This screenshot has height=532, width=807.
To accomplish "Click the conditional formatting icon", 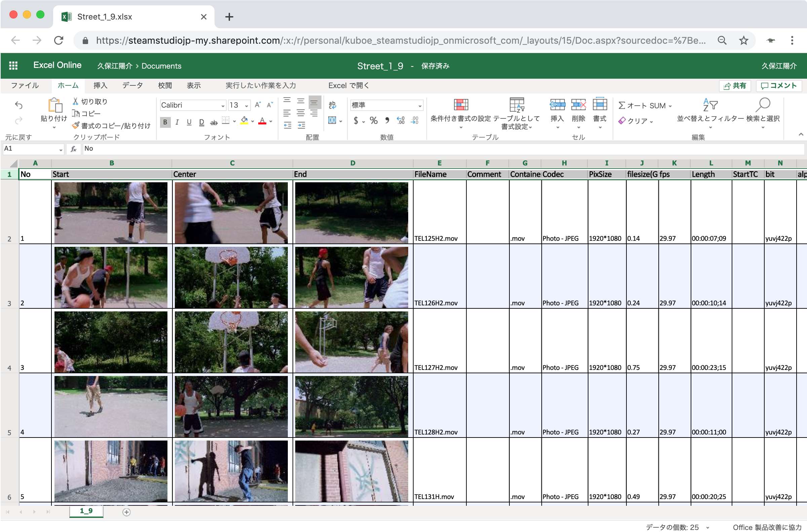I will [461, 105].
